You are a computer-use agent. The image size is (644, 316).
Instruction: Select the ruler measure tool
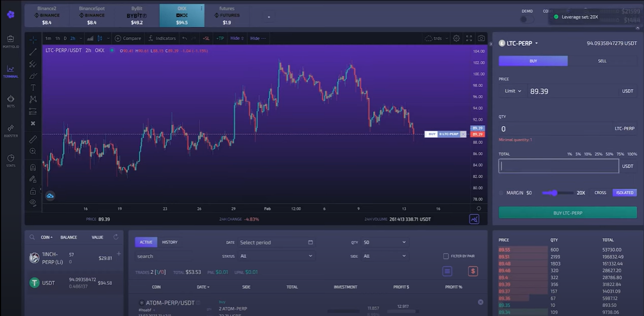coord(33,140)
